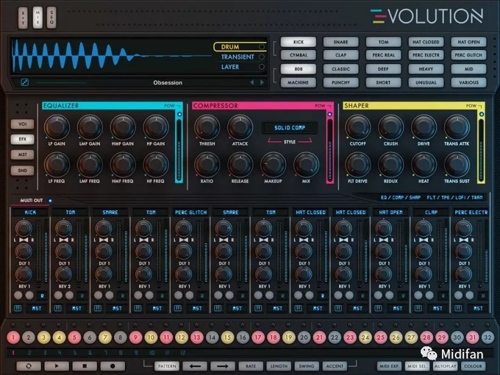Go to the previous preset before Obsession
Viewport: 500px width, 375px height.
coord(252,82)
